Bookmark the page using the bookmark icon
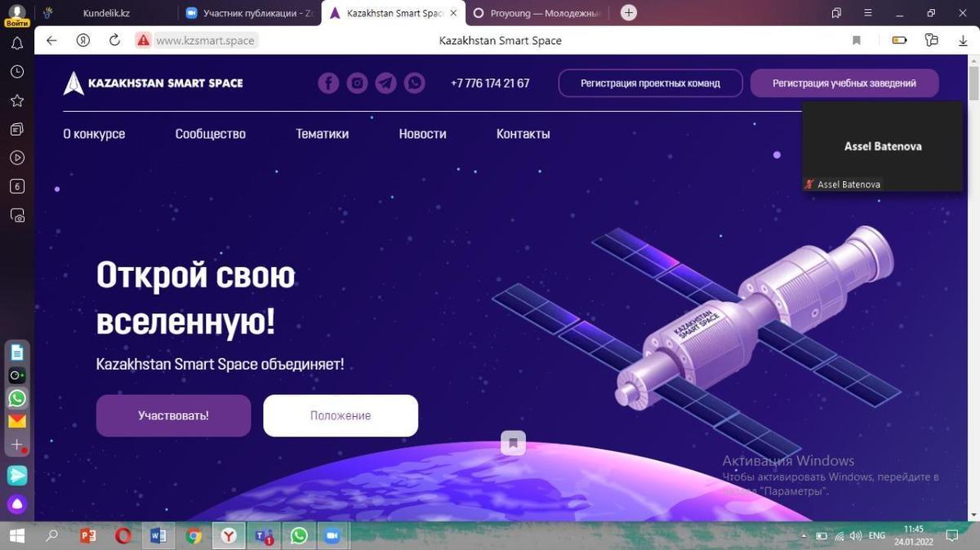Screen dimensions: 980x550 pyautogui.click(x=857, y=40)
